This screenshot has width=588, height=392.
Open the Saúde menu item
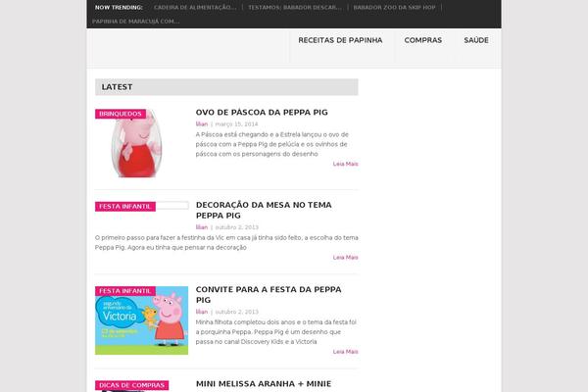[476, 40]
